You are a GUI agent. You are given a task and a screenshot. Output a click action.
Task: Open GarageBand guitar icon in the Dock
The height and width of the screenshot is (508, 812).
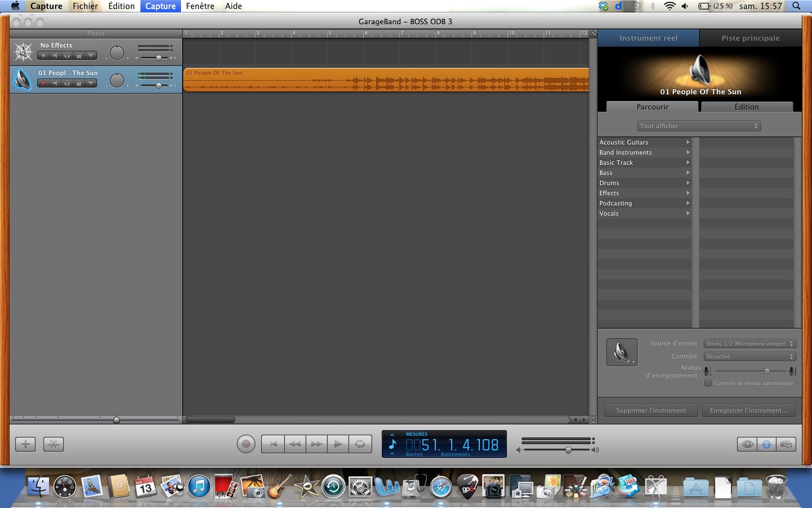(280, 486)
